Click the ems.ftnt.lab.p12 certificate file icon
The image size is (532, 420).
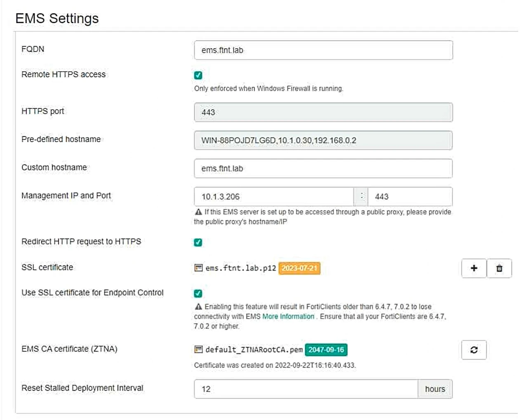pyautogui.click(x=198, y=268)
